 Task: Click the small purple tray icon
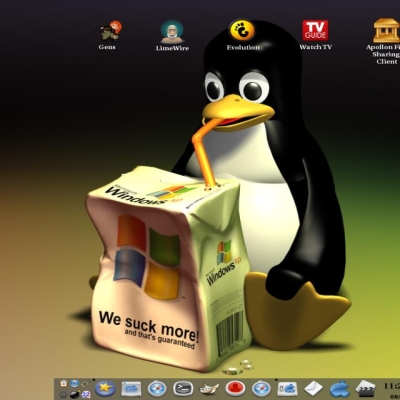(x=86, y=394)
